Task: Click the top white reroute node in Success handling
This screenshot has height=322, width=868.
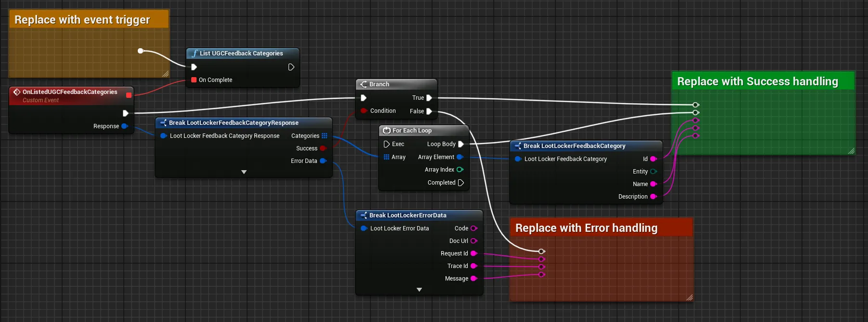Action: click(696, 105)
